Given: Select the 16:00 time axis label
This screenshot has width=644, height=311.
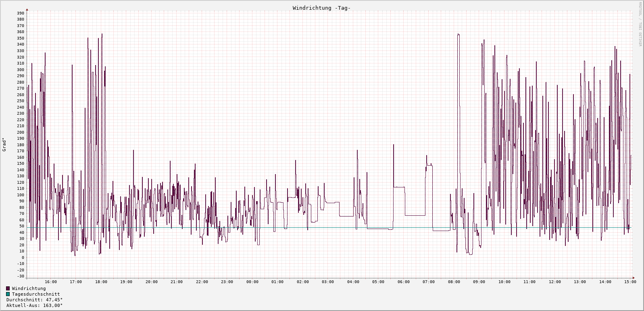Looking at the screenshot, I should [50, 282].
